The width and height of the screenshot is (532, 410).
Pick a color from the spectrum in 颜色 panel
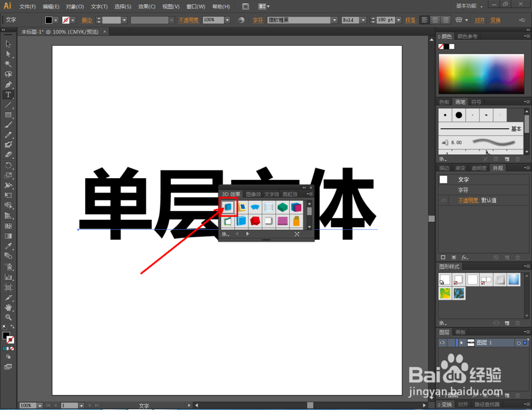pyautogui.click(x=480, y=73)
